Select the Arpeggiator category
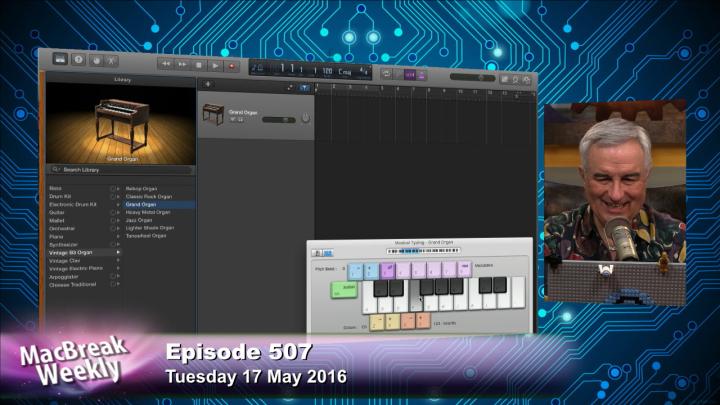The height and width of the screenshot is (405, 720). pyautogui.click(x=63, y=277)
